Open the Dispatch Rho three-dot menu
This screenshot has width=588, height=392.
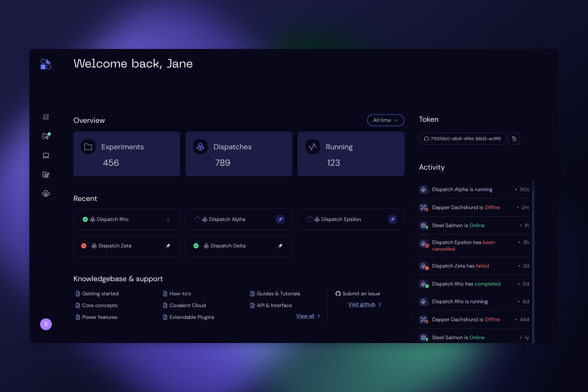pos(168,219)
